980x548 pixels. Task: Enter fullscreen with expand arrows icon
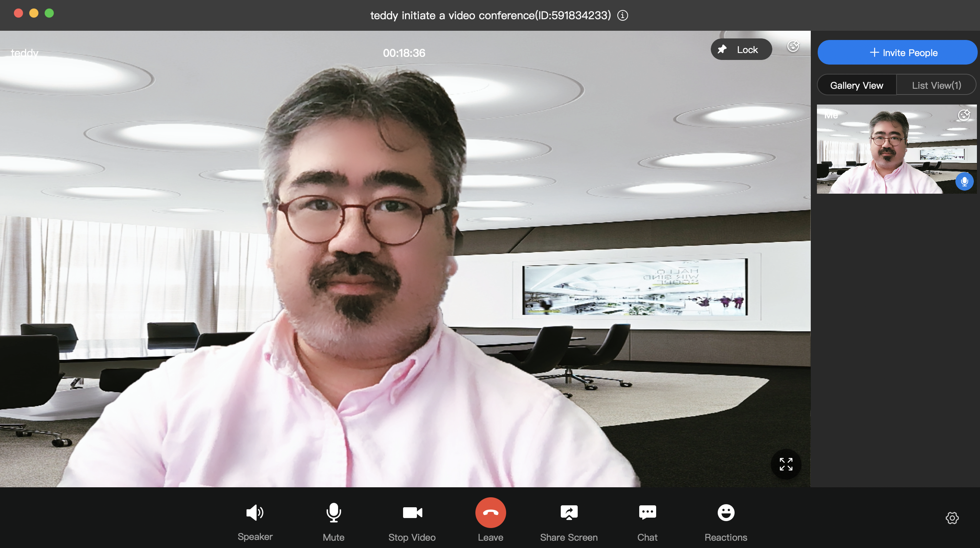point(786,464)
